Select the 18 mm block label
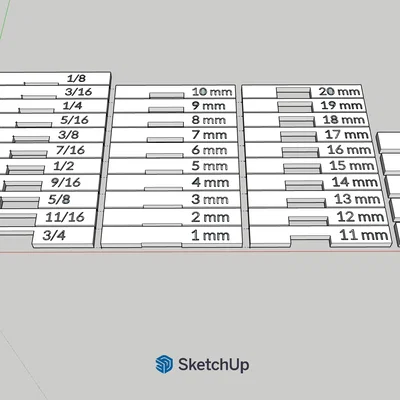This screenshot has height=400, width=400. (344, 120)
